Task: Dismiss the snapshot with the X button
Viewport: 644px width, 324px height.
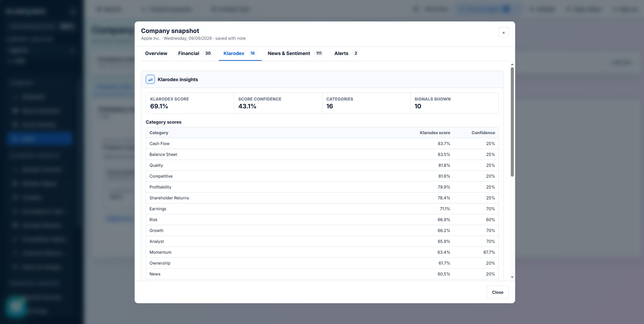Action: (503, 33)
